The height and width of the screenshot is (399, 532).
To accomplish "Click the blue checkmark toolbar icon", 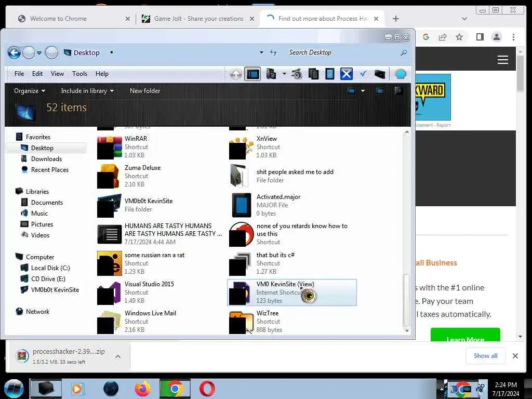I will coord(363,74).
